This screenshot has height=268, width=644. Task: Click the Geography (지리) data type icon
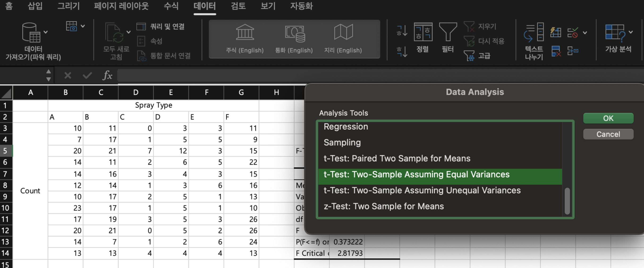tap(343, 32)
